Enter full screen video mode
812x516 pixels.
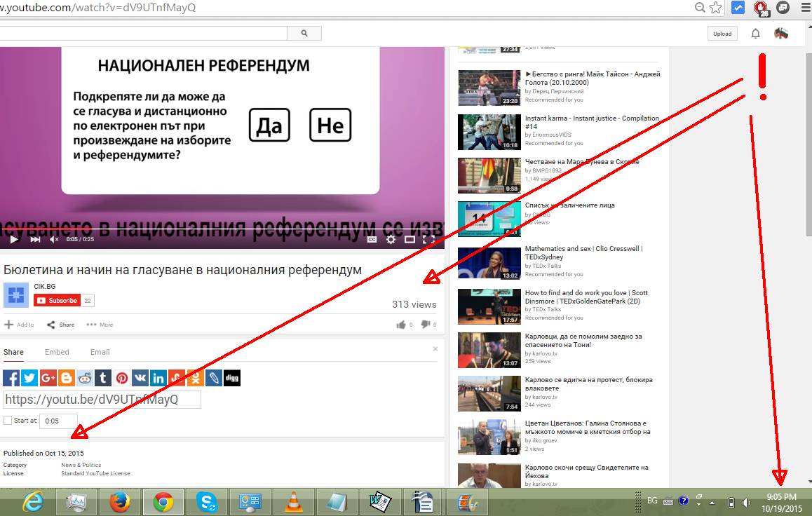(x=428, y=240)
